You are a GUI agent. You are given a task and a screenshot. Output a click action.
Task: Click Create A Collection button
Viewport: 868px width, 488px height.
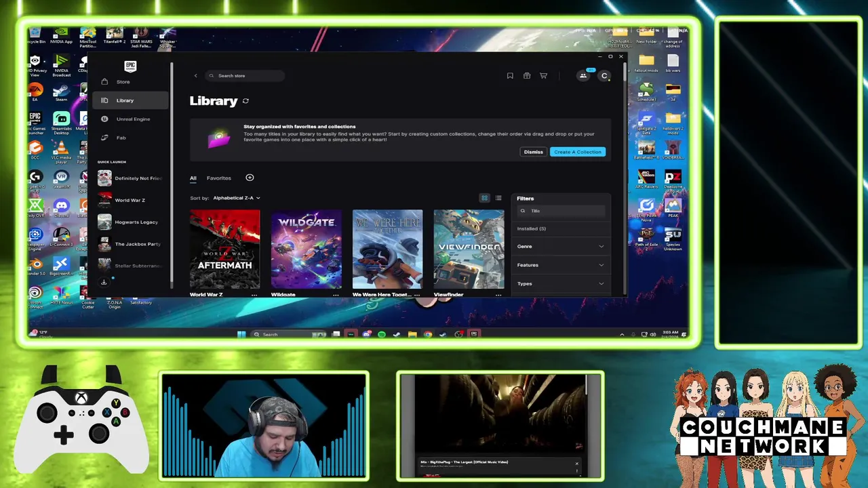[577, 152]
